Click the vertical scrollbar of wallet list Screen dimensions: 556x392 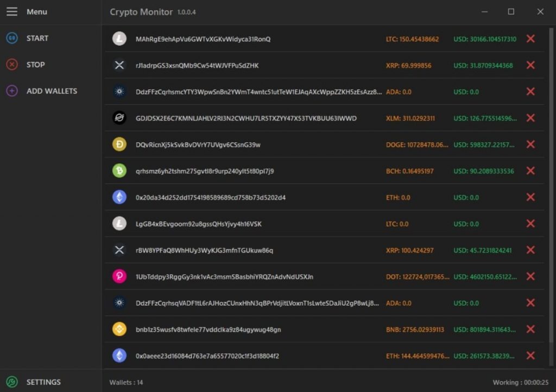pos(551,184)
